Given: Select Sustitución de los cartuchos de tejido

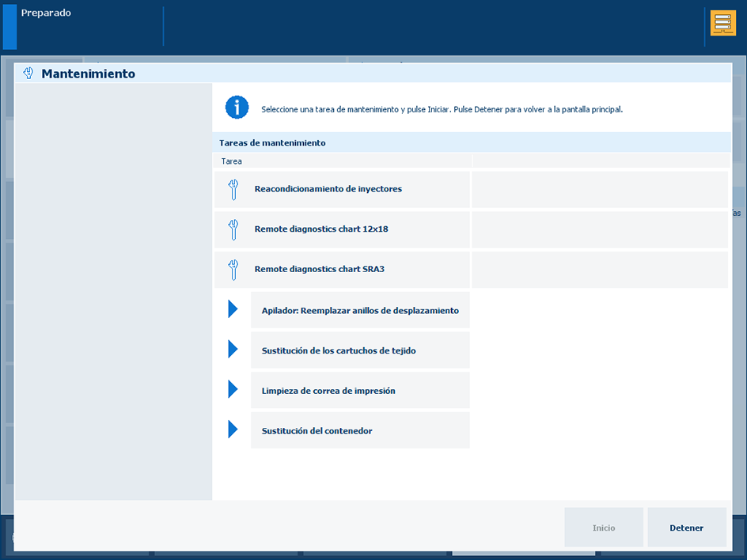Looking at the screenshot, I should [x=360, y=350].
